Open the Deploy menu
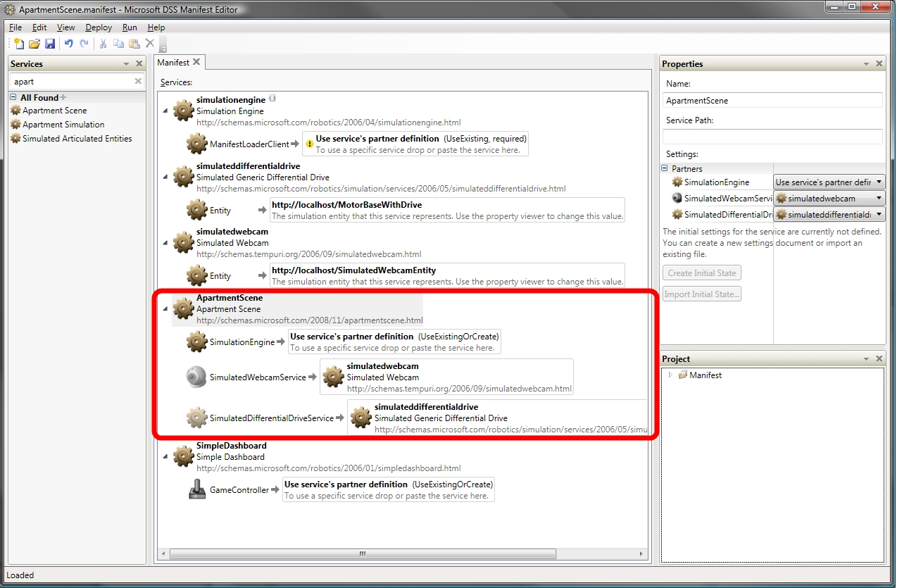 99,27
